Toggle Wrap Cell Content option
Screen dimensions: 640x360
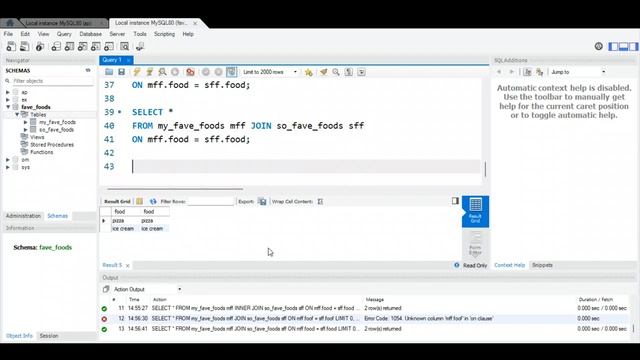pyautogui.click(x=320, y=202)
